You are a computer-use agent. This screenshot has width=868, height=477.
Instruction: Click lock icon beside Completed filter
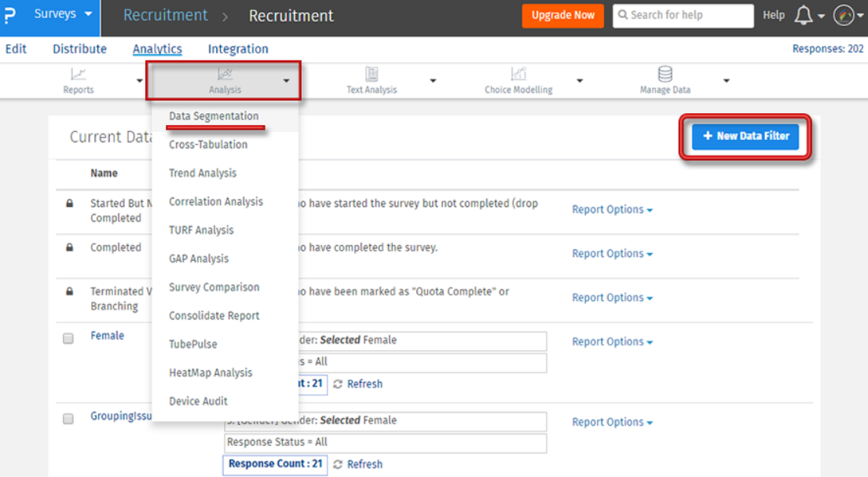[x=70, y=248]
